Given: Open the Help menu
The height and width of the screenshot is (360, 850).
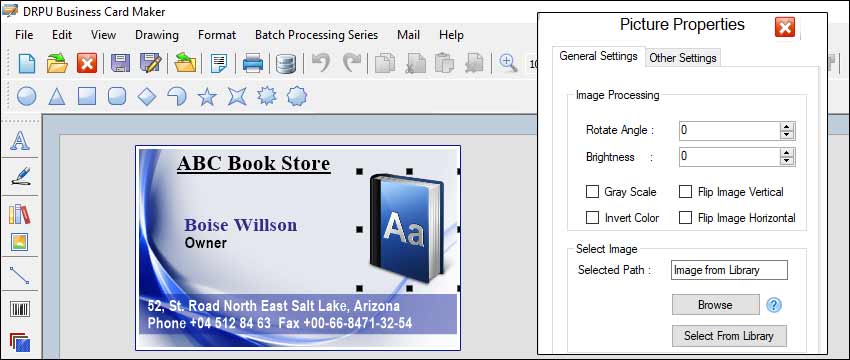Looking at the screenshot, I should [x=451, y=35].
